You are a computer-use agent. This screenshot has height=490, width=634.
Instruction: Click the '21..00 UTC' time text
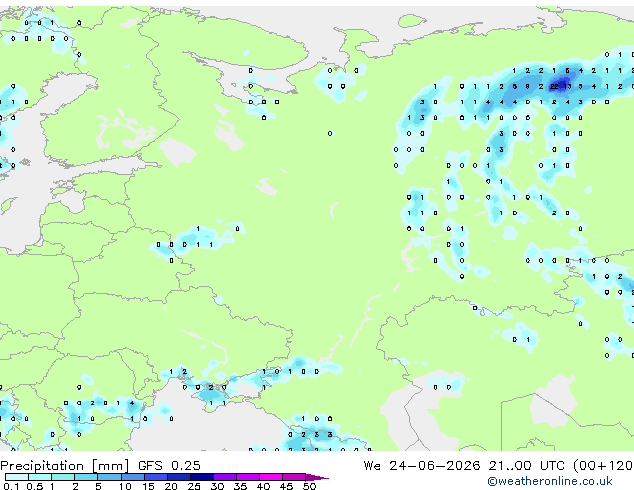coord(526,466)
